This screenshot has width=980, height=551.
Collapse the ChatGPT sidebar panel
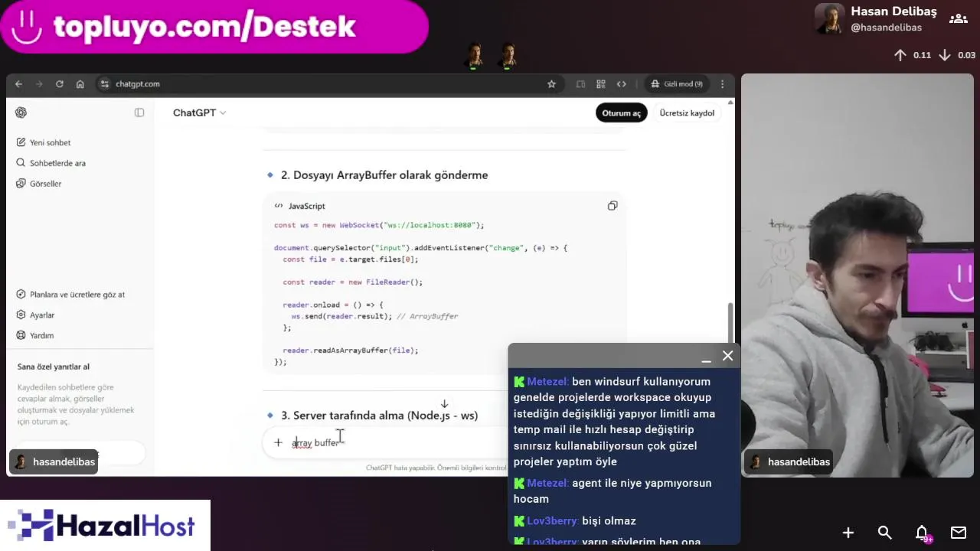139,112
